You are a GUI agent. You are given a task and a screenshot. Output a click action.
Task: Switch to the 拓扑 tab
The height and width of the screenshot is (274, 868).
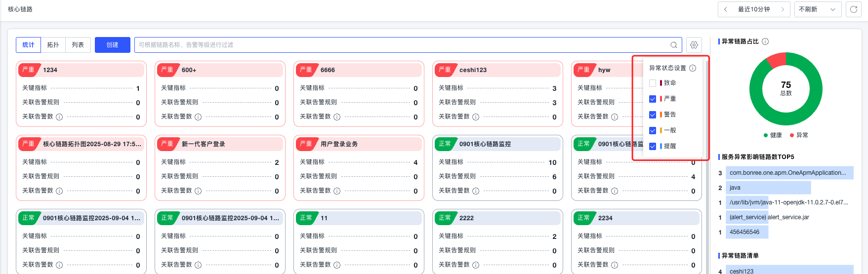click(x=53, y=45)
